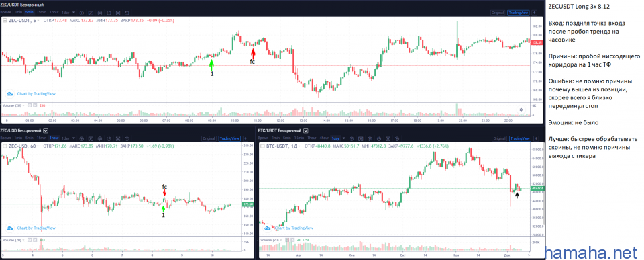
Task: Reset the ZEC/USD 1hour chart view
Action: pyautogui.click(x=127, y=138)
